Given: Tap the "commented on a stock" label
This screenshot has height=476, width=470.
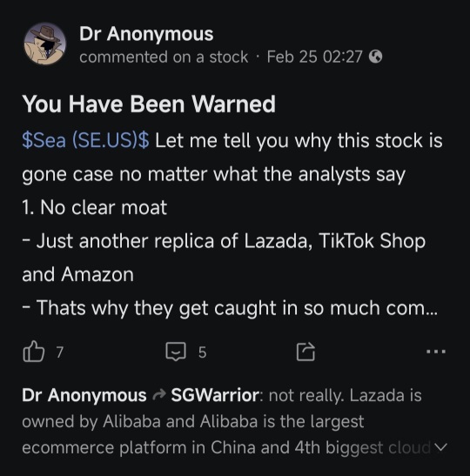Looking at the screenshot, I should [x=164, y=57].
